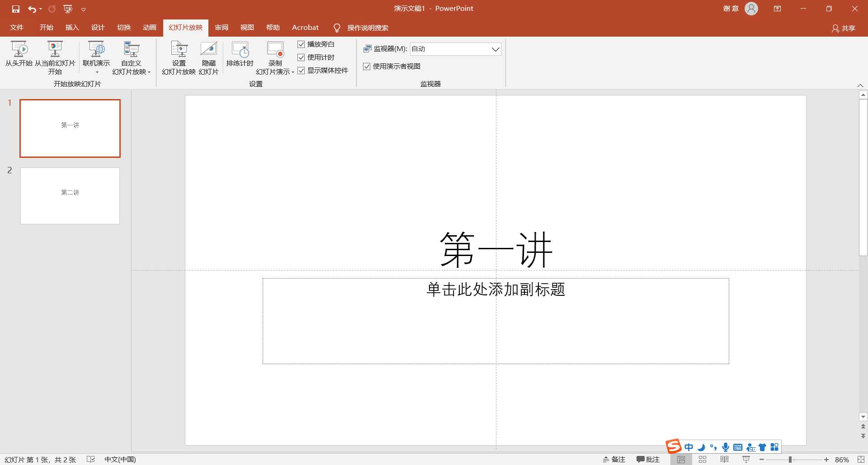Screen dimensions: 868x465
Task: Expand 自定义幻灯片放映 custom slideshow menu
Action: tap(131, 68)
